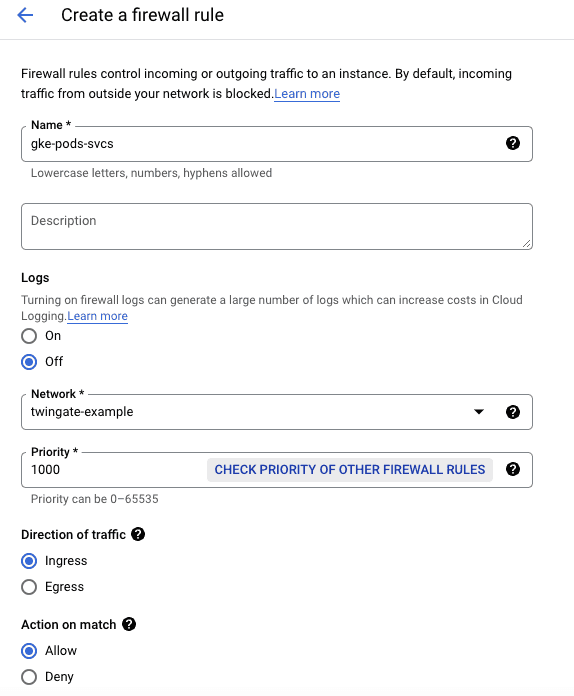Click into the Description text area
Screen dimensions: 574x696
tap(277, 226)
